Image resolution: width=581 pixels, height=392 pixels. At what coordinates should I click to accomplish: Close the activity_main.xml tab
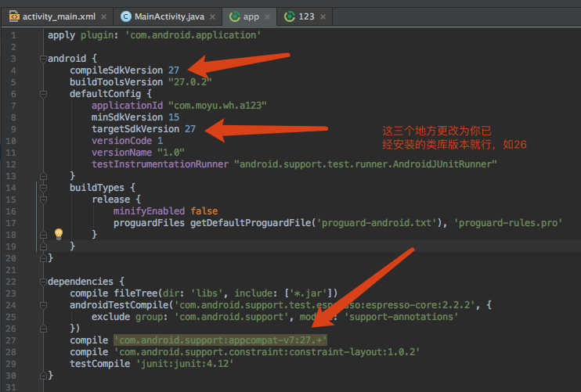(x=103, y=17)
